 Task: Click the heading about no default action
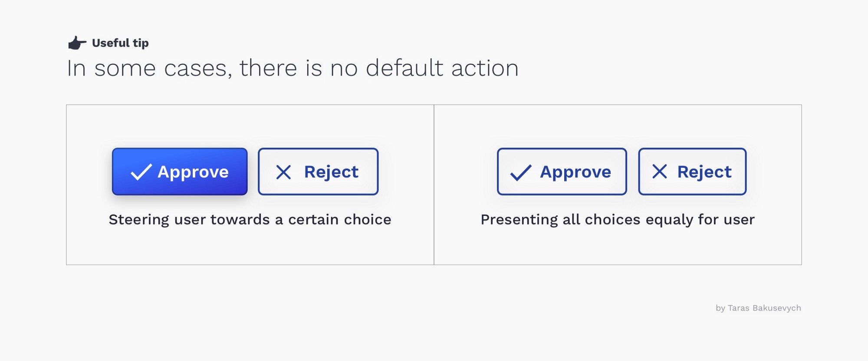tap(293, 68)
